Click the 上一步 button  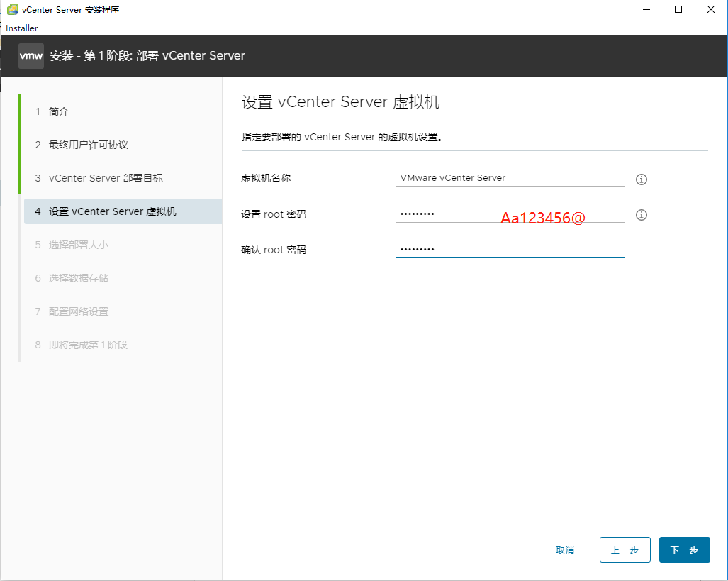coord(625,550)
